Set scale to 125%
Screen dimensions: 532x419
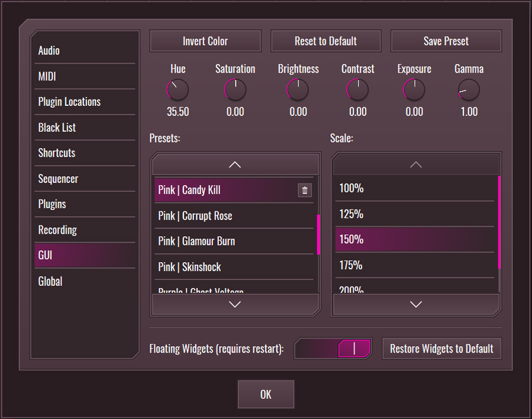tap(415, 214)
